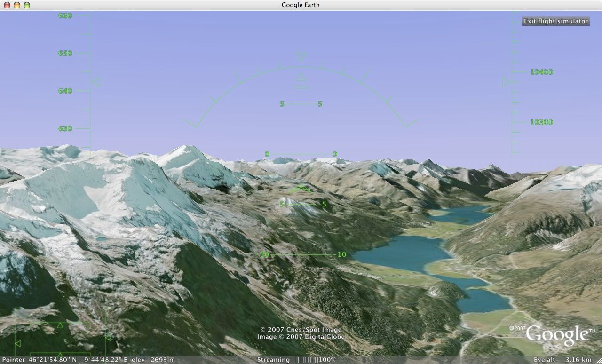Click the elev 2693 m readout
Image resolution: width=602 pixels, height=364 pixels.
tap(153, 360)
